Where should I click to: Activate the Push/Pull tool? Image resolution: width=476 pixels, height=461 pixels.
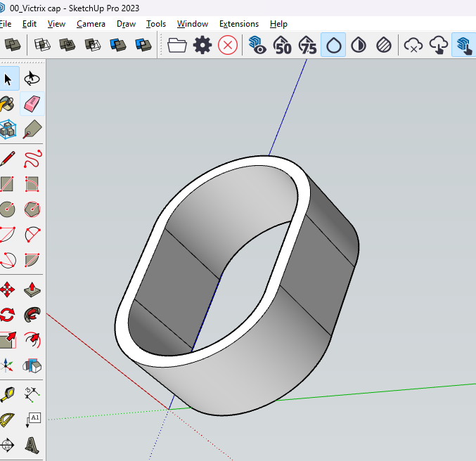tap(32, 290)
